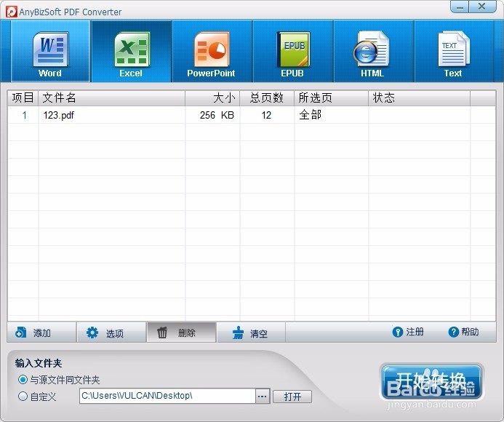Click the AnyBizSoft app logo icon
Image resolution: width=504 pixels, height=422 pixels.
coord(11,12)
